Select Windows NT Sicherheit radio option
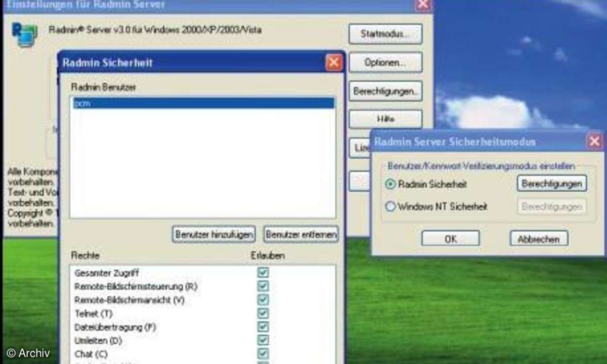This screenshot has width=607, height=364. [x=391, y=206]
